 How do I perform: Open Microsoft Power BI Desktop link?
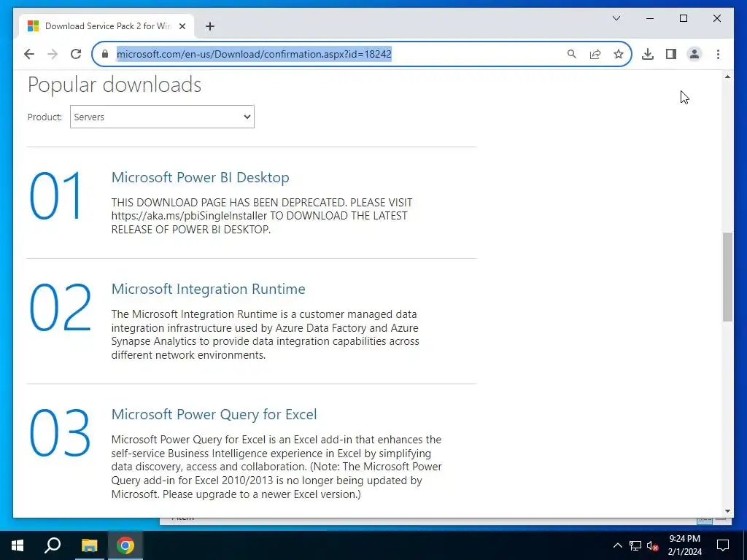(x=200, y=177)
